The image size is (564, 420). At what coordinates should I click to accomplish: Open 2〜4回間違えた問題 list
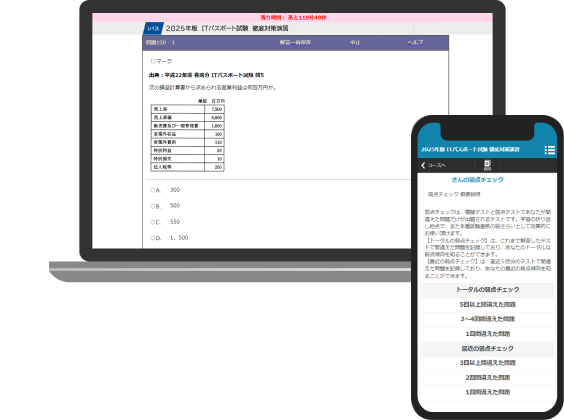pyautogui.click(x=487, y=319)
